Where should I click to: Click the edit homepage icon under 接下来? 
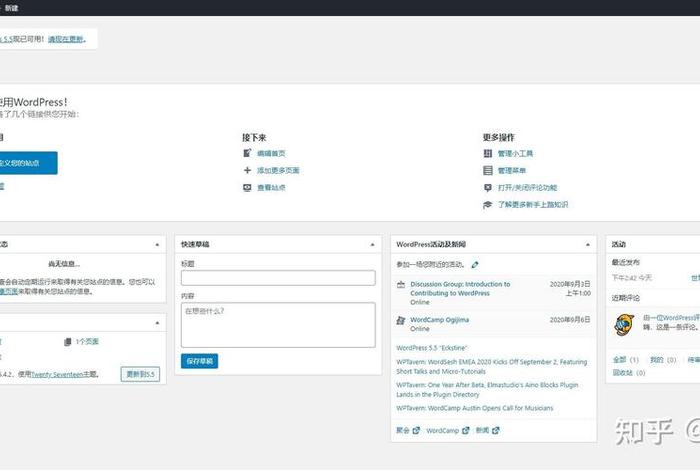pyautogui.click(x=247, y=153)
